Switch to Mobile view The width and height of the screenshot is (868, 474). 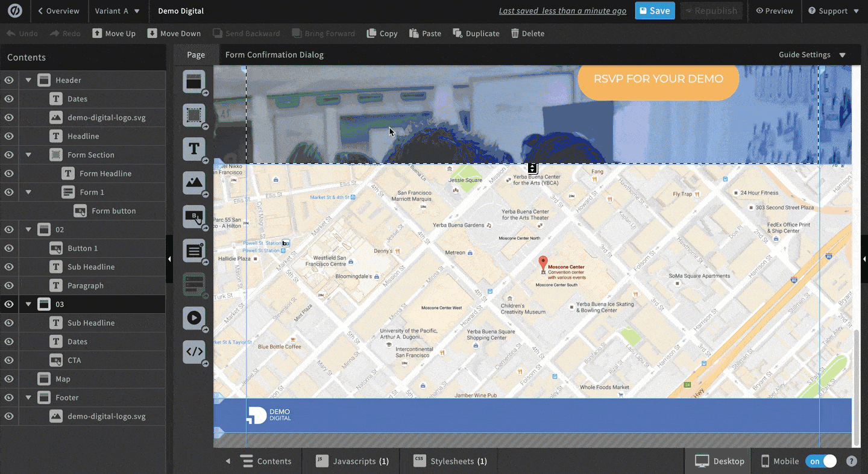780,461
